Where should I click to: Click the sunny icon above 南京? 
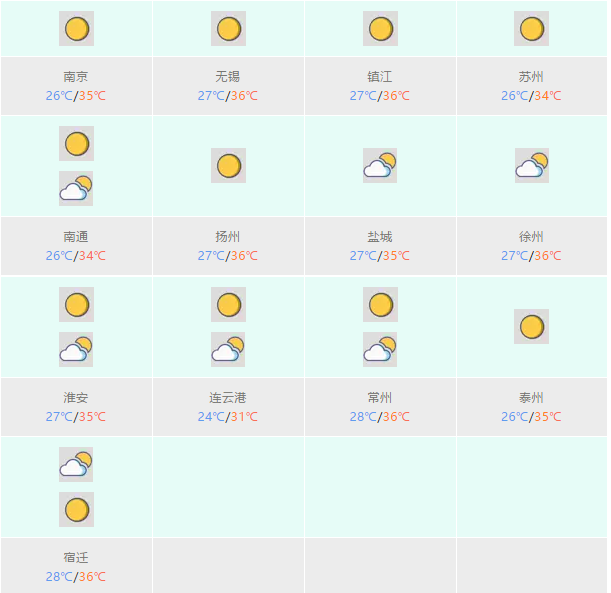[76, 28]
